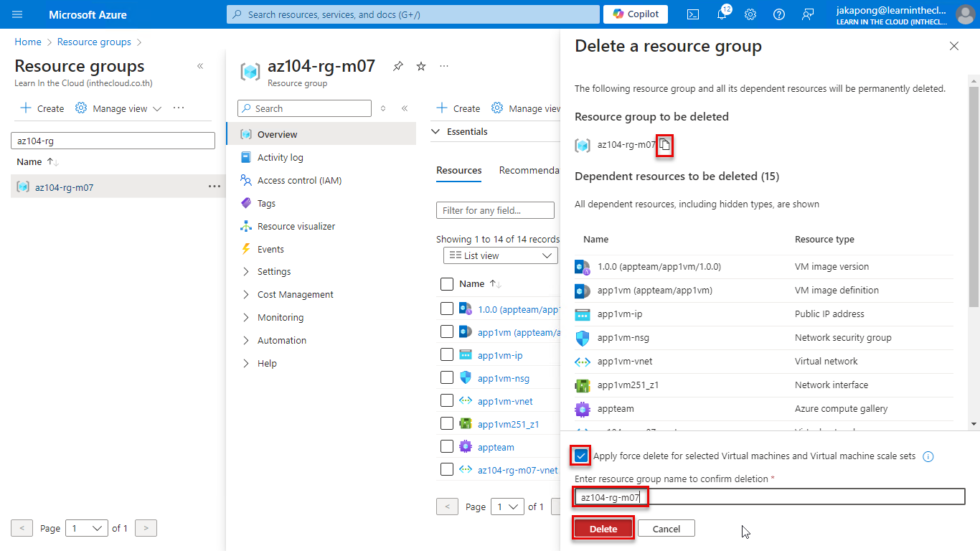Click app1vm-ip public IP icon in list
The width and height of the screenshot is (980, 551).
pos(466,355)
